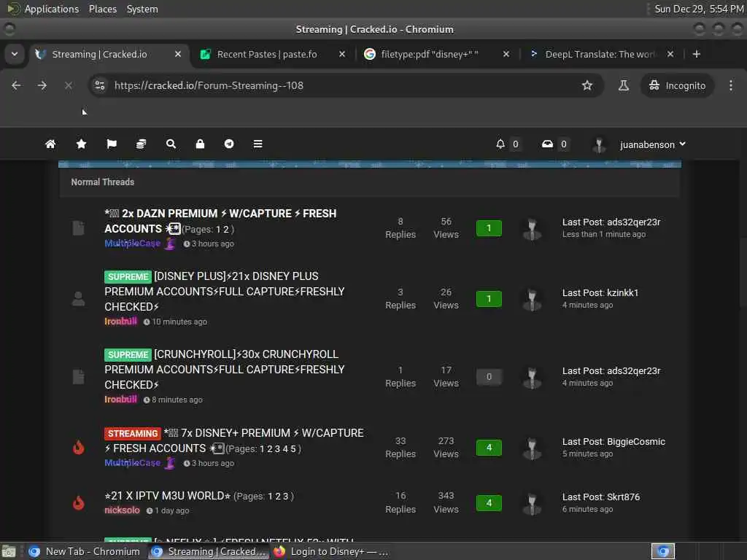Open the forum home icon
Viewport: 747px width, 560px height.
[x=50, y=144]
